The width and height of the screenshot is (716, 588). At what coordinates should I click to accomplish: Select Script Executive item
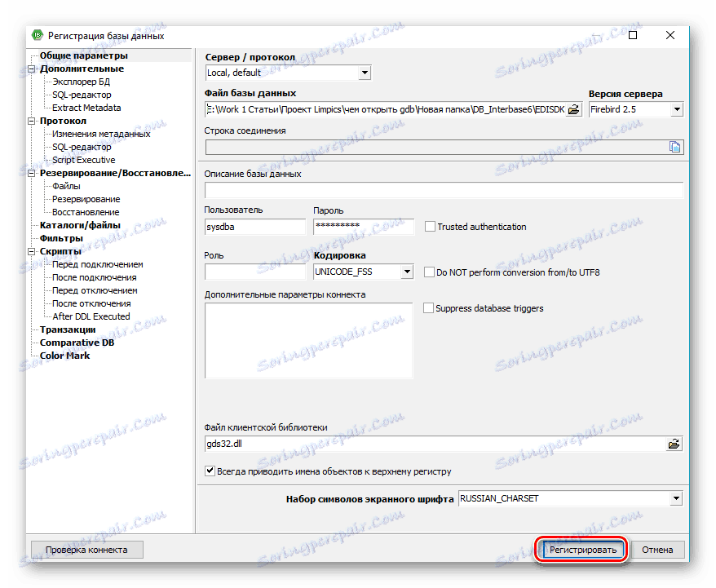[x=83, y=160]
